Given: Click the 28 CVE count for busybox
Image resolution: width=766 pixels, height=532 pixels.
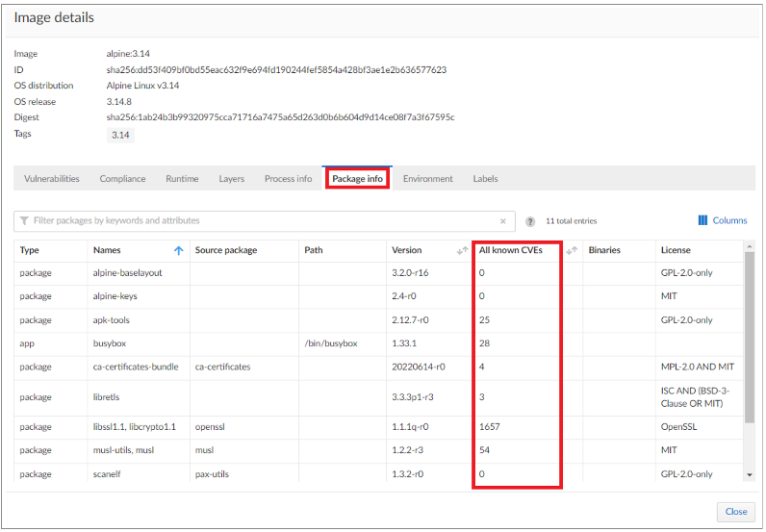Looking at the screenshot, I should [x=484, y=343].
